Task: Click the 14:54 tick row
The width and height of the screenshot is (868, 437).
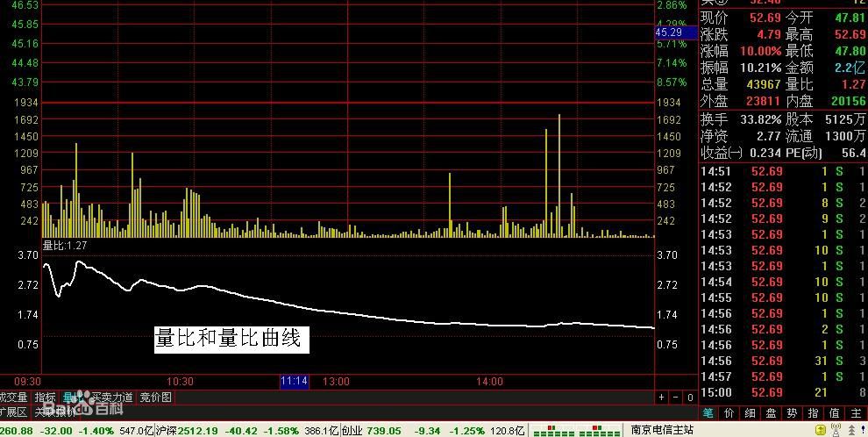Action: pos(783,282)
